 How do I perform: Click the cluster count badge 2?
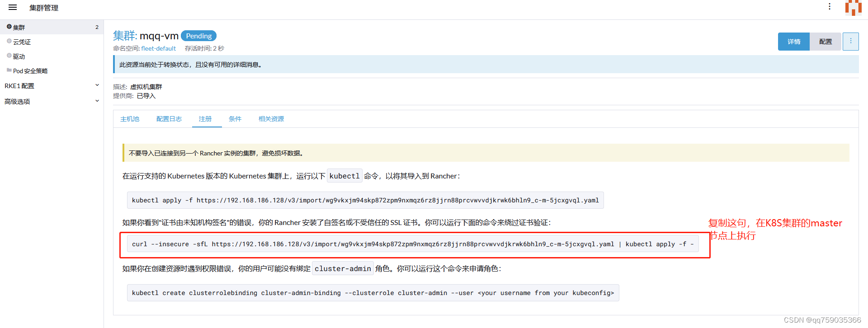[97, 27]
